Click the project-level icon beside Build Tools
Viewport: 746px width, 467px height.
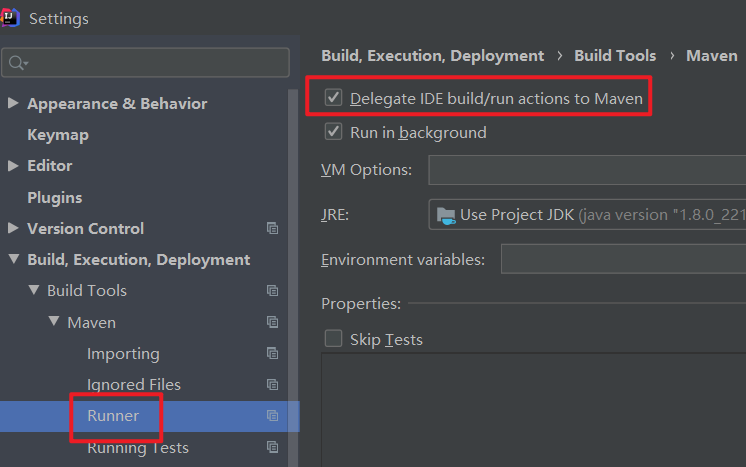(x=272, y=291)
